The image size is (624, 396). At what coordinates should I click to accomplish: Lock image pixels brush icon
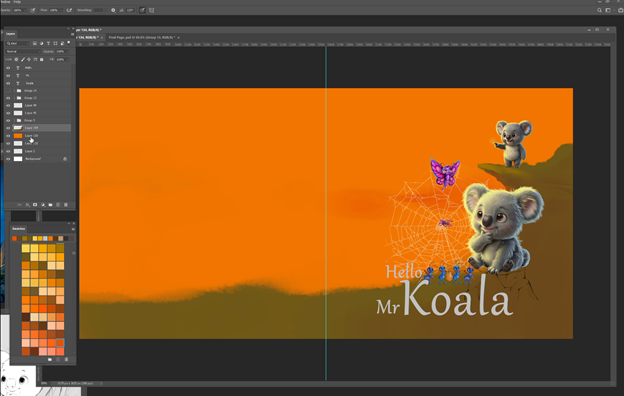click(23, 59)
